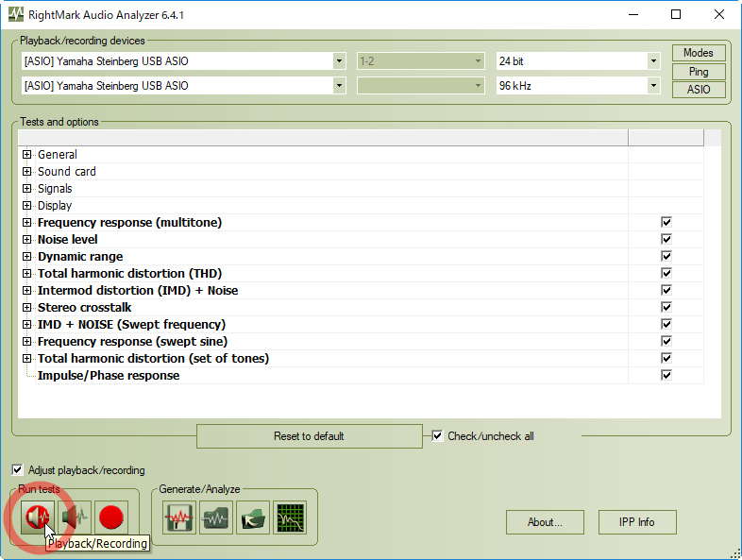
Task: Select the Impulse/Phase response row label
Action: tap(109, 376)
